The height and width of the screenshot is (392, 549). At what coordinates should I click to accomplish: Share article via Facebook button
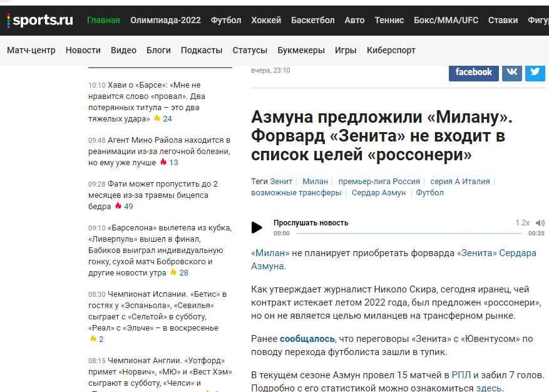[x=473, y=72]
